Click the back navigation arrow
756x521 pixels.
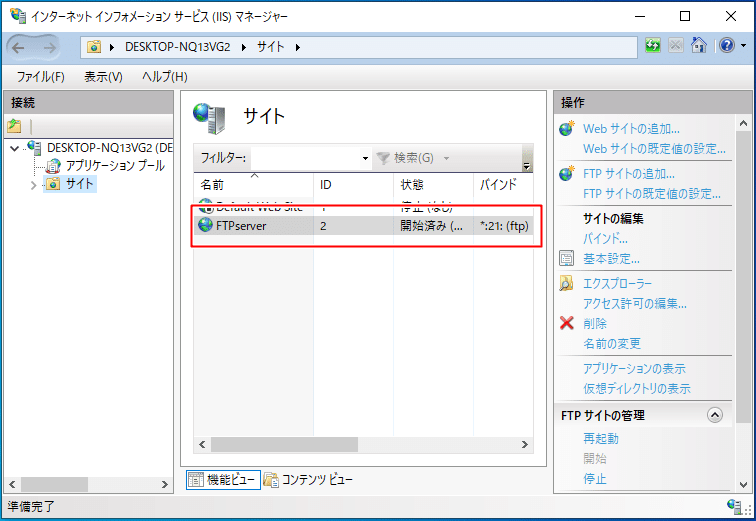coord(18,47)
